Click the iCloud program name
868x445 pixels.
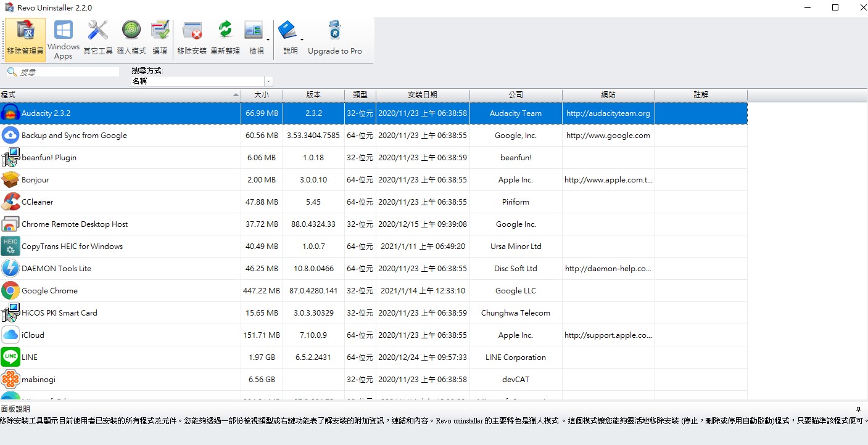click(33, 335)
